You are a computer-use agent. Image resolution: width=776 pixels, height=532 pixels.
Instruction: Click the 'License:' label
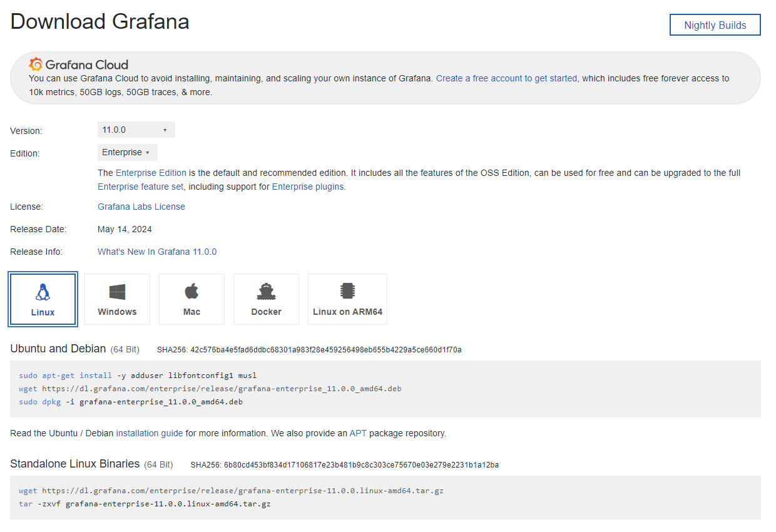pos(26,207)
